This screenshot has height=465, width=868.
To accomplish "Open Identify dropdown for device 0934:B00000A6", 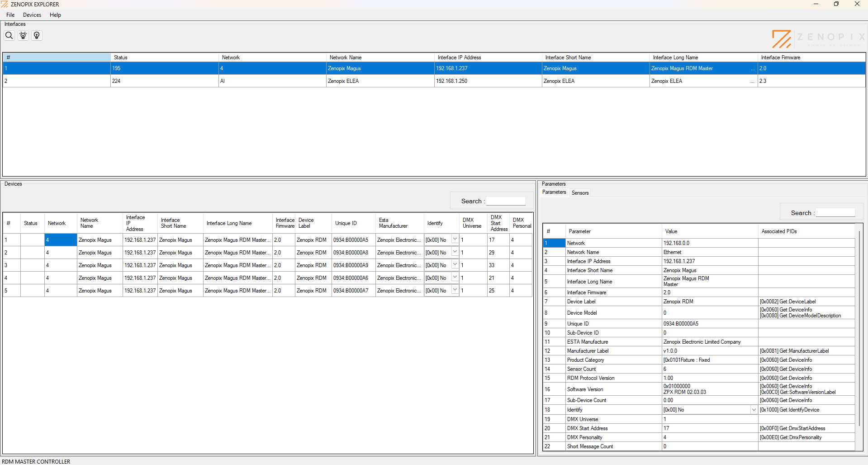I will 455,278.
